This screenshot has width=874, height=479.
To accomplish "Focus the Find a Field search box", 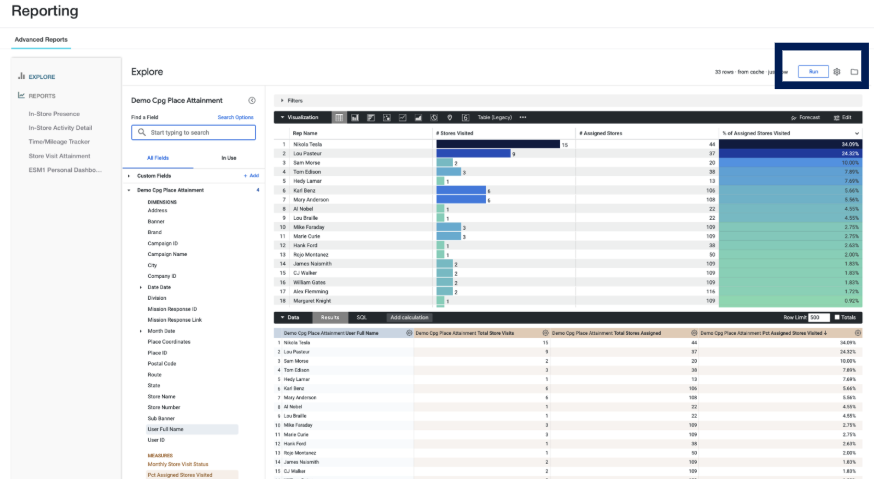I will tap(193, 133).
